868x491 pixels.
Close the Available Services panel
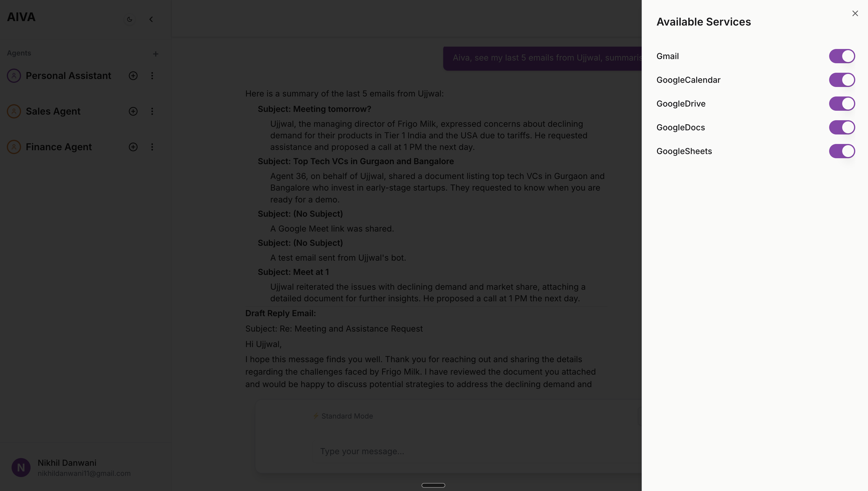click(855, 13)
